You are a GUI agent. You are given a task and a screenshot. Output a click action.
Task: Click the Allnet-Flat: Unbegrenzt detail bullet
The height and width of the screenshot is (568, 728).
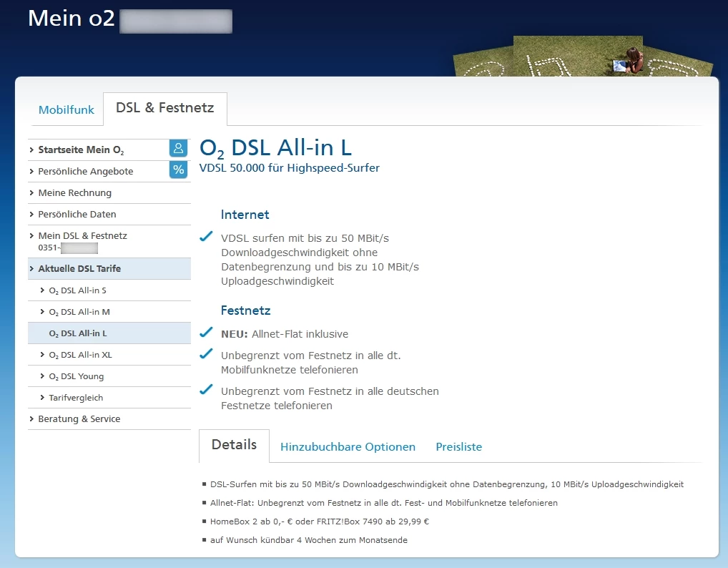tap(384, 503)
